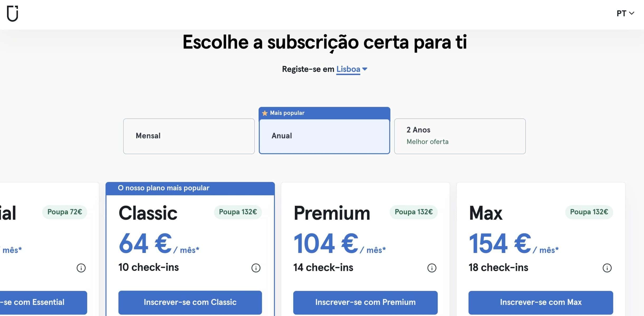The image size is (644, 316).
Task: Open the Lisboa city dropdown
Action: tap(348, 69)
